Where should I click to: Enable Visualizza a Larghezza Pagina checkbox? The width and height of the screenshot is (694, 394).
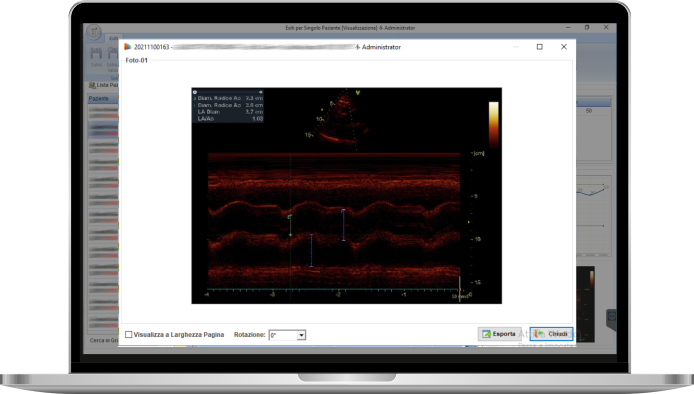coord(129,335)
